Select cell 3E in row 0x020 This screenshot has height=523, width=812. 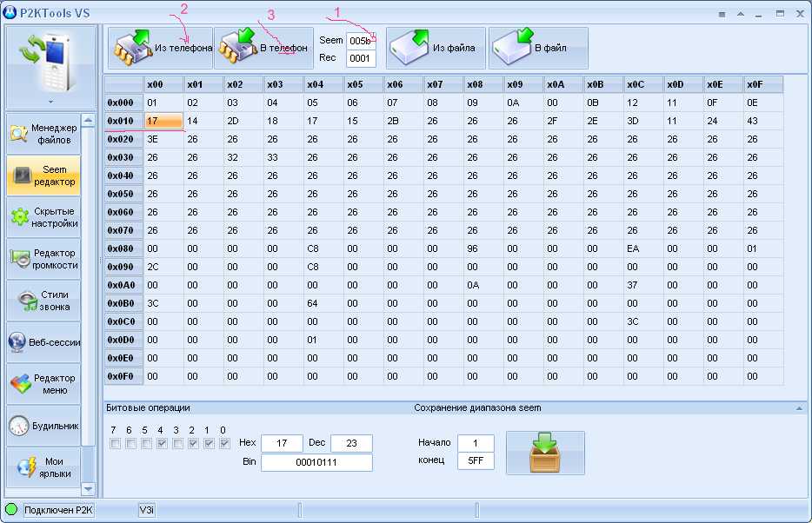[x=163, y=139]
